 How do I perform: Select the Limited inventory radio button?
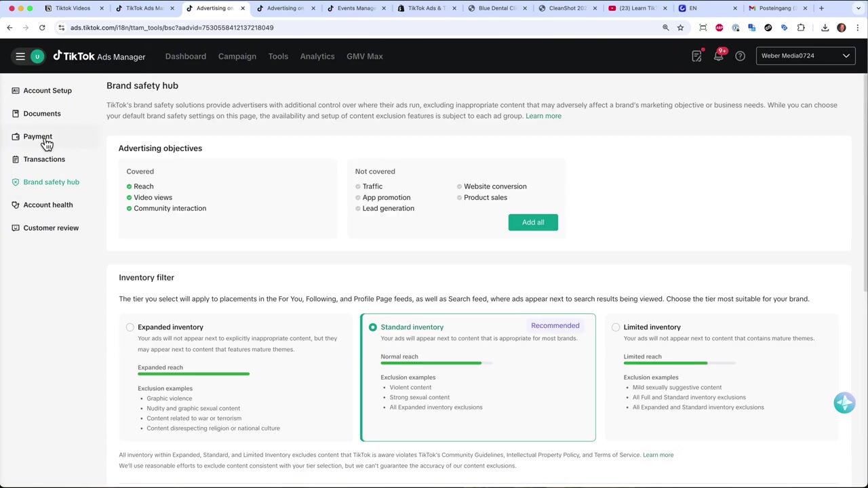click(x=616, y=327)
